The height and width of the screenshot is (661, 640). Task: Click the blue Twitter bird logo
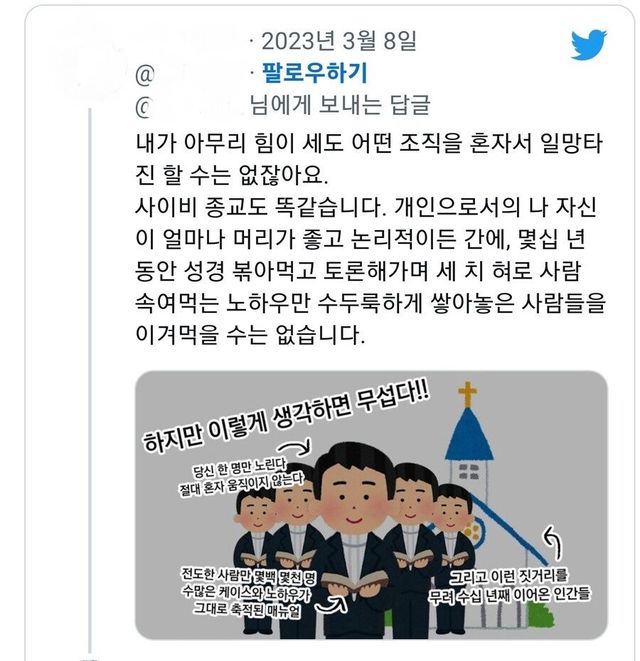tap(589, 44)
